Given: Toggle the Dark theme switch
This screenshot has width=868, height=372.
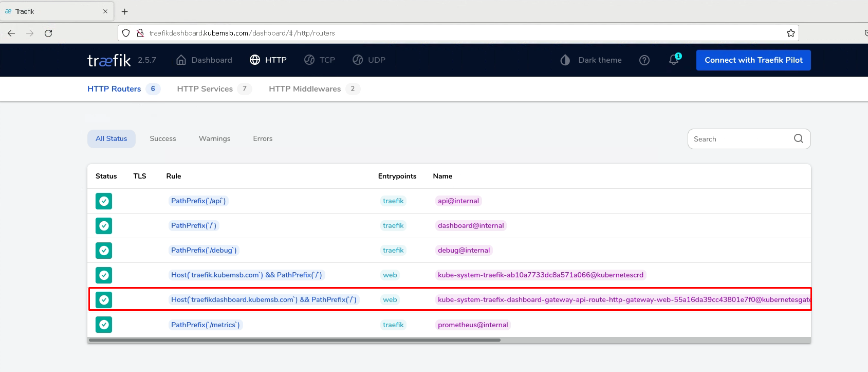Looking at the screenshot, I should (590, 60).
